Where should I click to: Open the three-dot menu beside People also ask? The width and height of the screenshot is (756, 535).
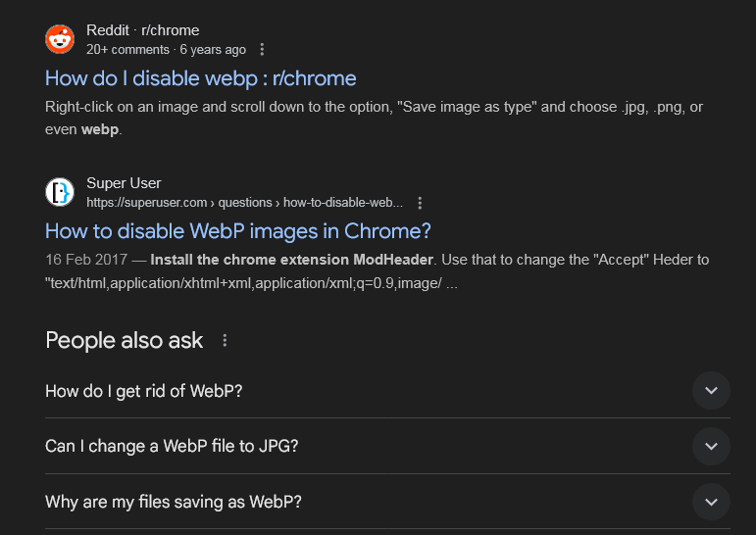click(x=225, y=341)
